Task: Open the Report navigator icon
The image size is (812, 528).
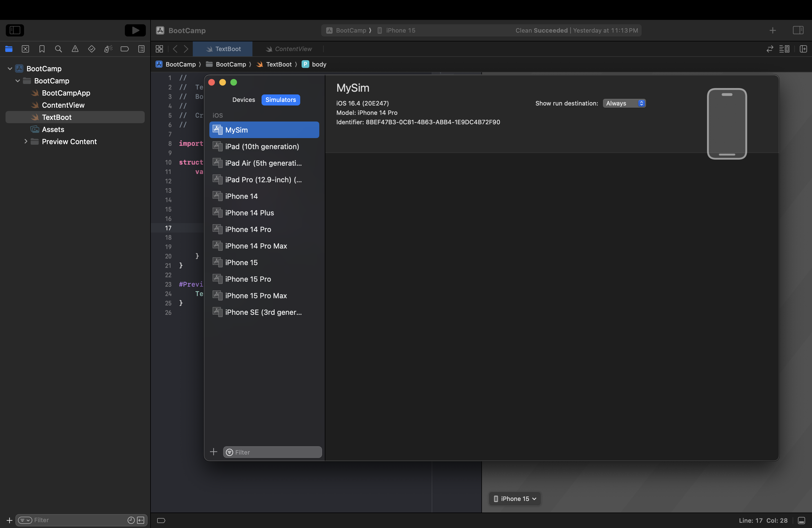Action: click(141, 49)
